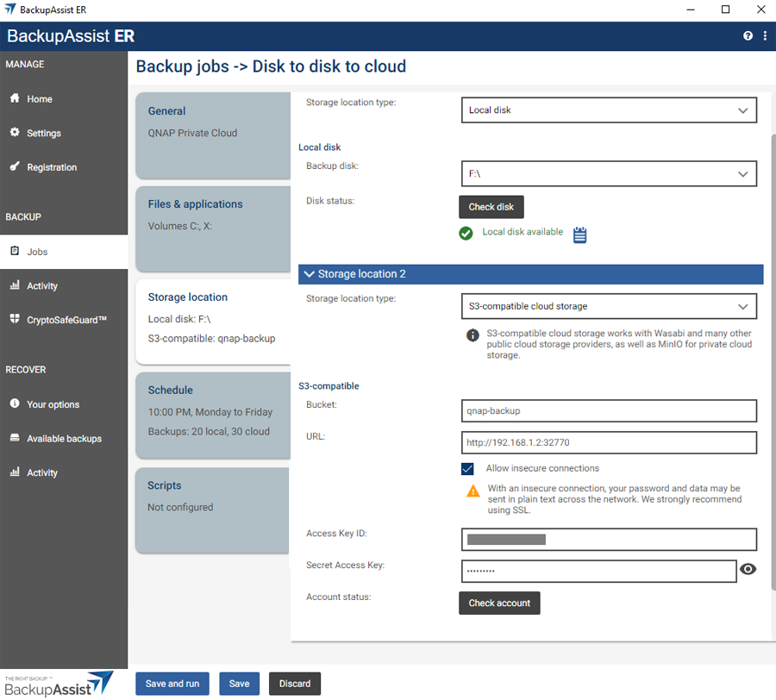
Task: Open the disk status report notepad icon
Action: (579, 235)
